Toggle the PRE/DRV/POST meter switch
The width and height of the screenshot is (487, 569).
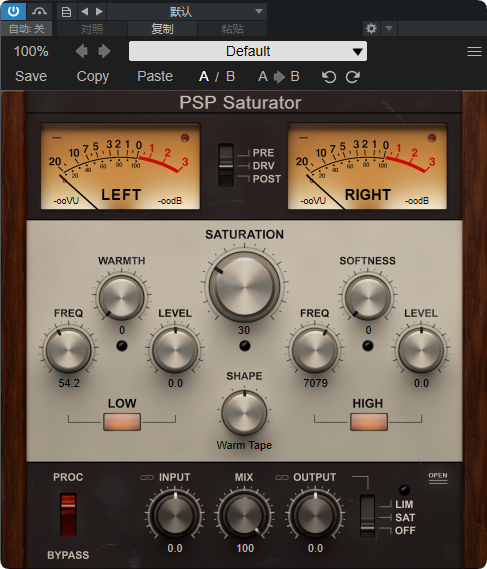pos(226,165)
